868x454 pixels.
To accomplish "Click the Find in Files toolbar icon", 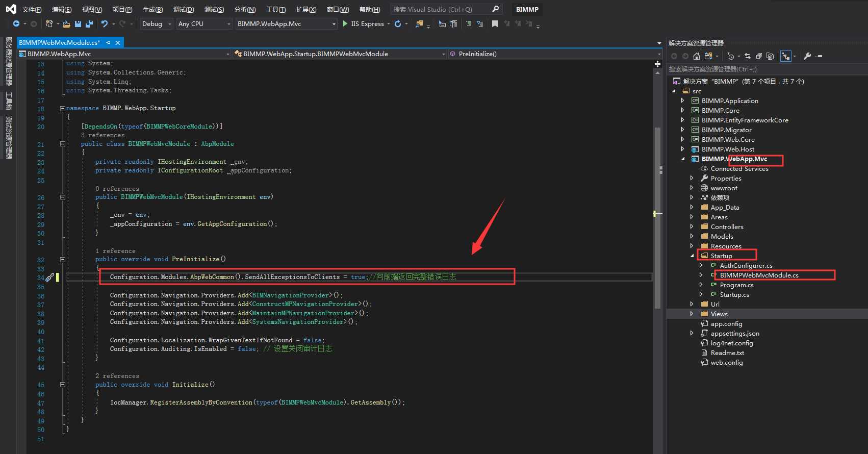I will point(419,23).
